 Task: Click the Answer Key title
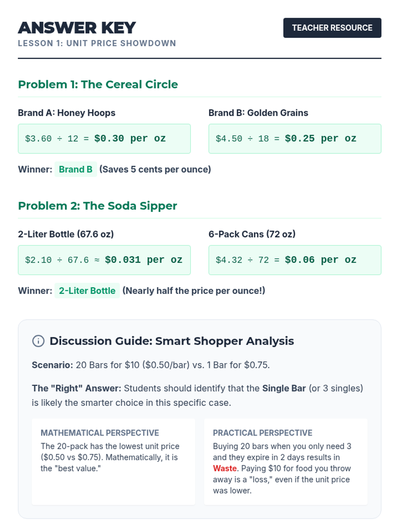[x=77, y=28]
